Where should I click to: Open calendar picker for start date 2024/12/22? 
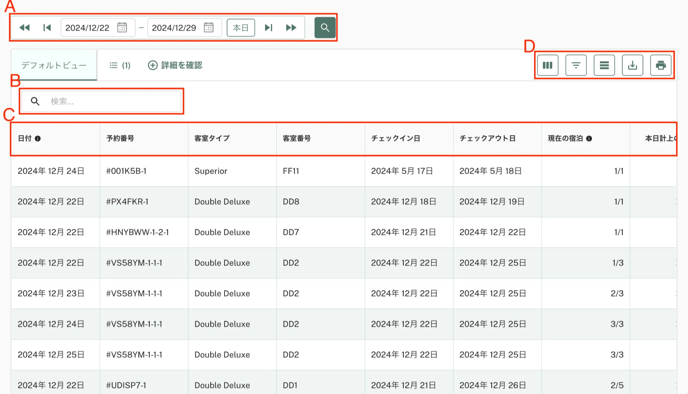point(122,28)
